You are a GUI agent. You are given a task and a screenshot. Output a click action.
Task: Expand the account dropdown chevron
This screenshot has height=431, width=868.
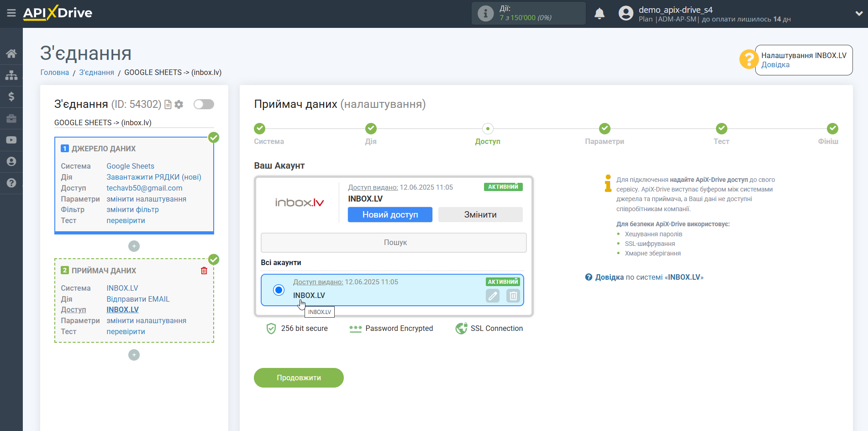858,14
